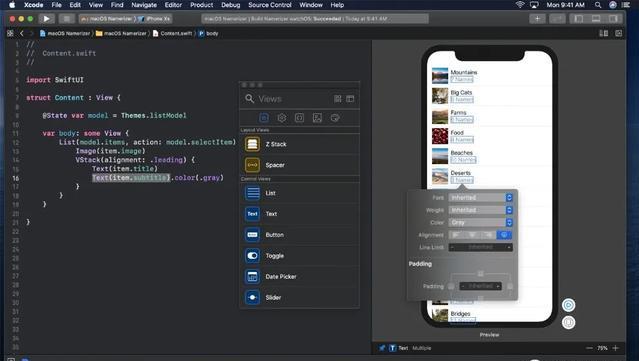Image resolution: width=639 pixels, height=361 pixels.
Task: Open the macOS Namerizer folder jump bar segment
Action: point(121,33)
